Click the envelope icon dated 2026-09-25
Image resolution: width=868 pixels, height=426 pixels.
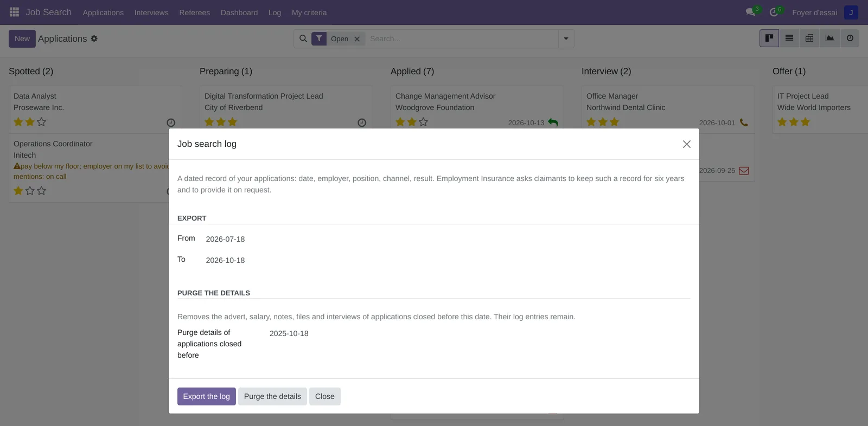coord(744,171)
